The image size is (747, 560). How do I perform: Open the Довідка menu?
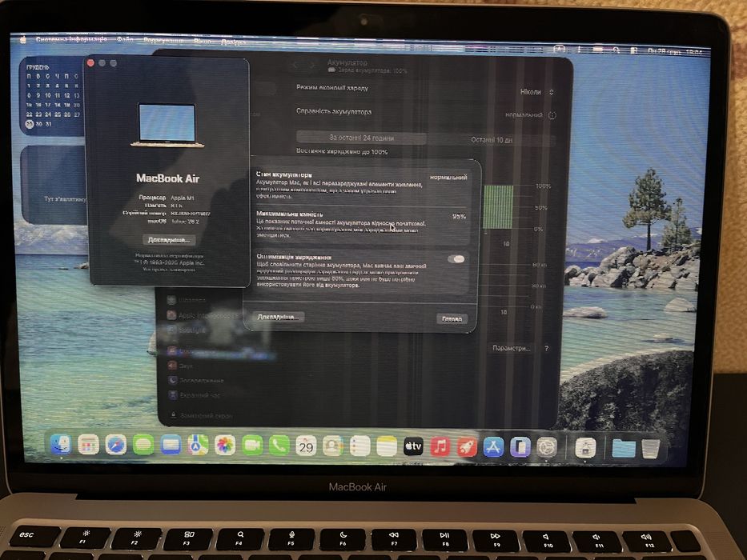click(234, 42)
